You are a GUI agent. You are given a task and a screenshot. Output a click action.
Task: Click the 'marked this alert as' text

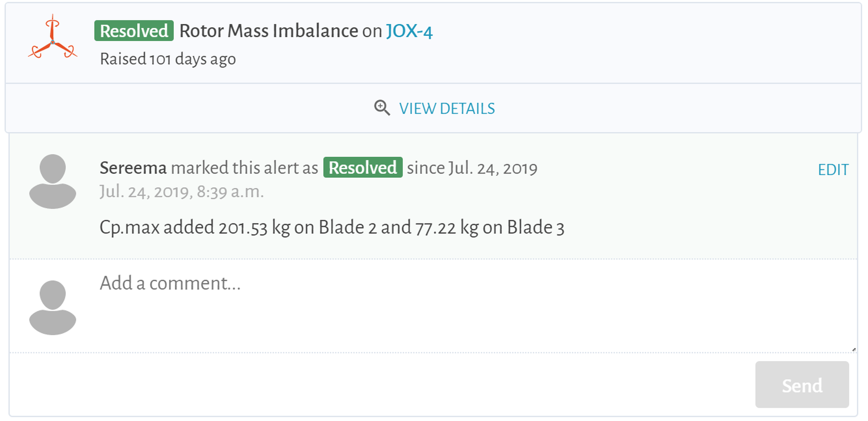point(244,168)
